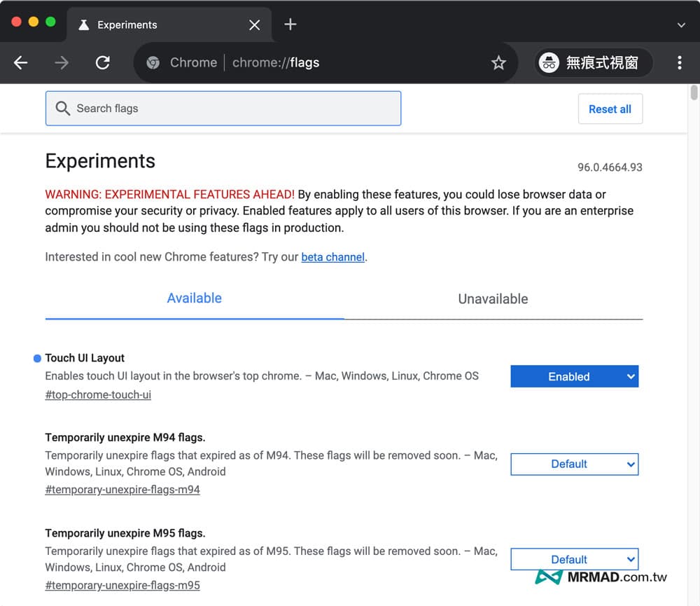Screen dimensions: 700x606
Task: Open the beta channel link
Action: tap(333, 257)
